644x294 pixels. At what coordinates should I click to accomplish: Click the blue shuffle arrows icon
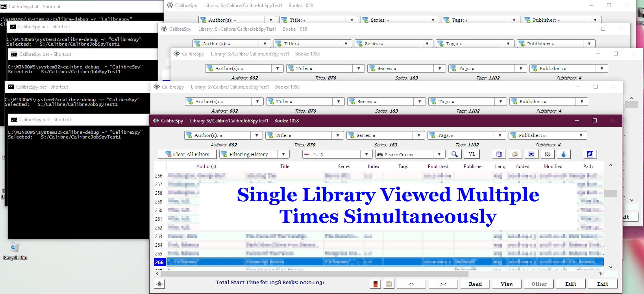(x=531, y=154)
